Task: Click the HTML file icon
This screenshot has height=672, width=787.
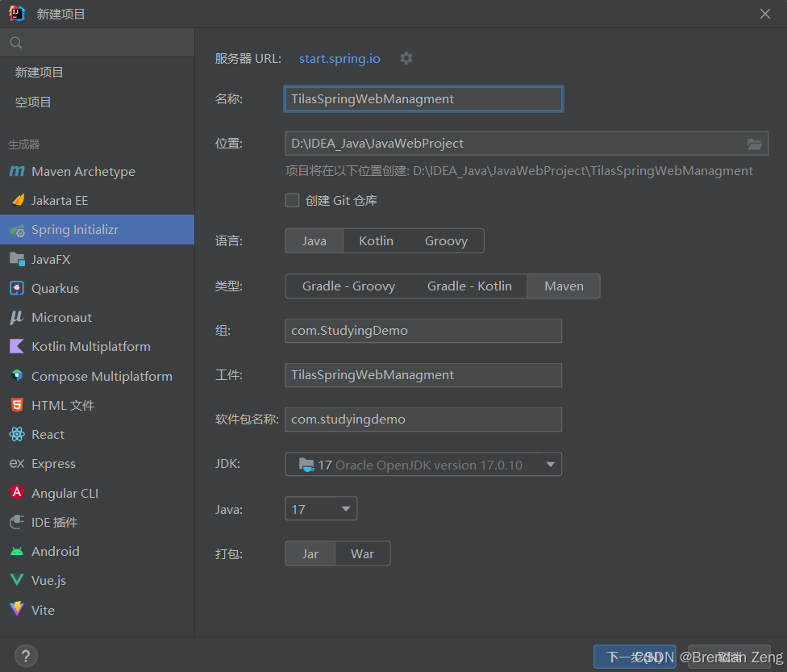Action: [x=17, y=405]
